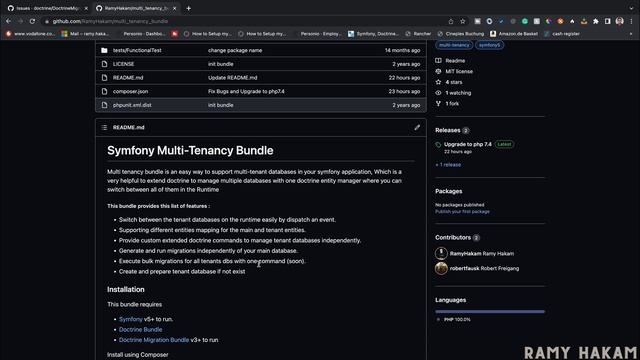640x360 pixels.
Task: View the 4 stars stargazers
Action: click(449, 82)
